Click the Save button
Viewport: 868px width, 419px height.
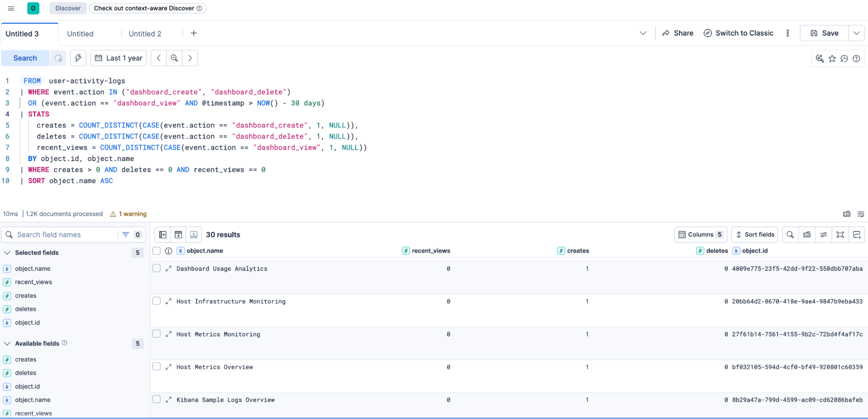coord(824,33)
